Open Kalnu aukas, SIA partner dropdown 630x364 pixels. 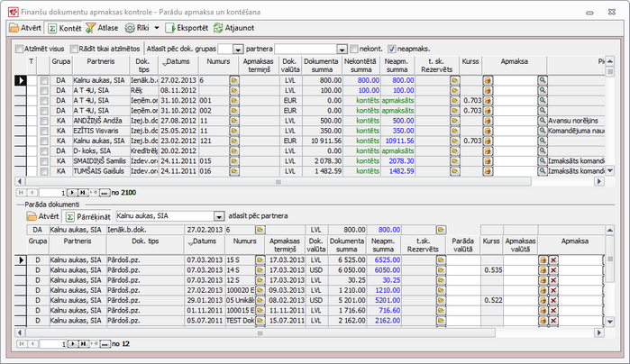coord(219,216)
